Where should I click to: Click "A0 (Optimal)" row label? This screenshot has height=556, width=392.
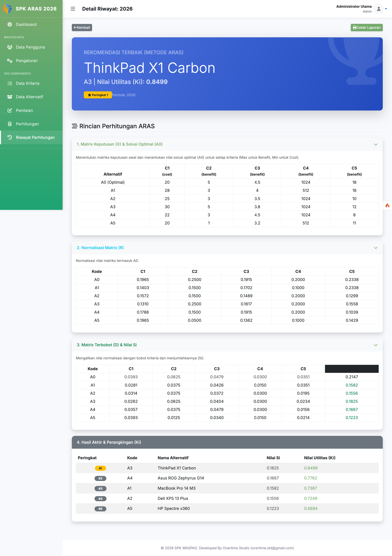(x=113, y=182)
